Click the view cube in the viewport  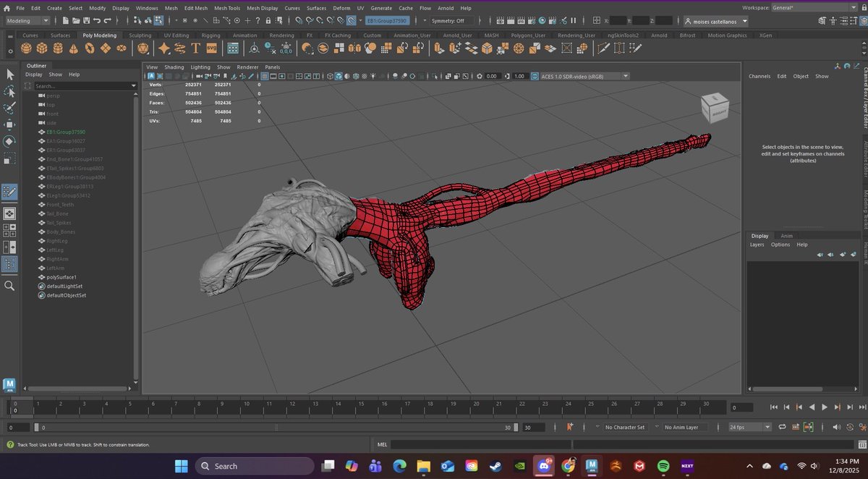(715, 107)
